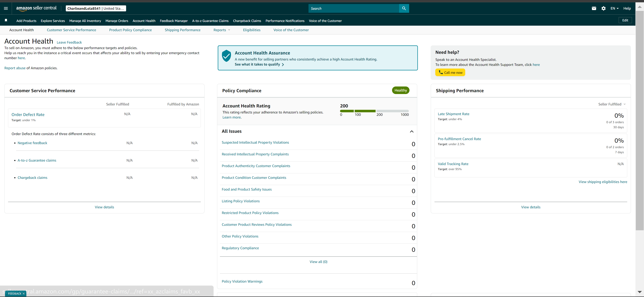
Task: Click Help in the top bar
Action: (627, 9)
